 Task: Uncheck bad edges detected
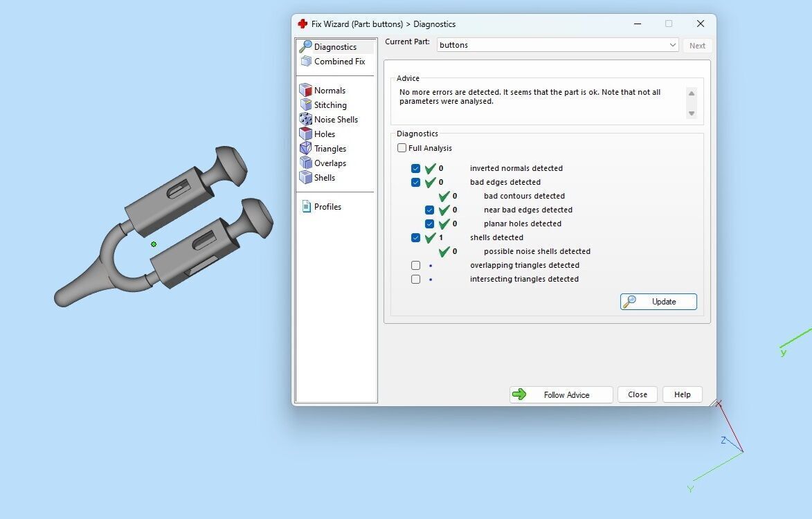click(416, 182)
